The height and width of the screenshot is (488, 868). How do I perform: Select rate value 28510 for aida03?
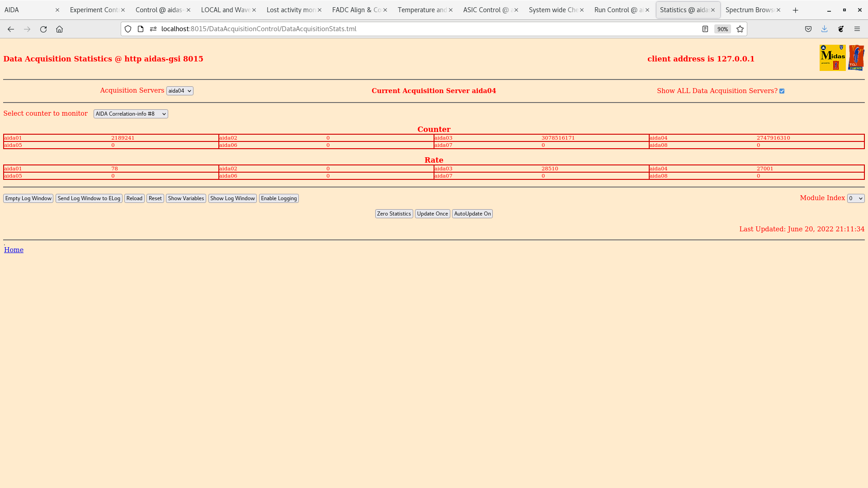(x=550, y=169)
